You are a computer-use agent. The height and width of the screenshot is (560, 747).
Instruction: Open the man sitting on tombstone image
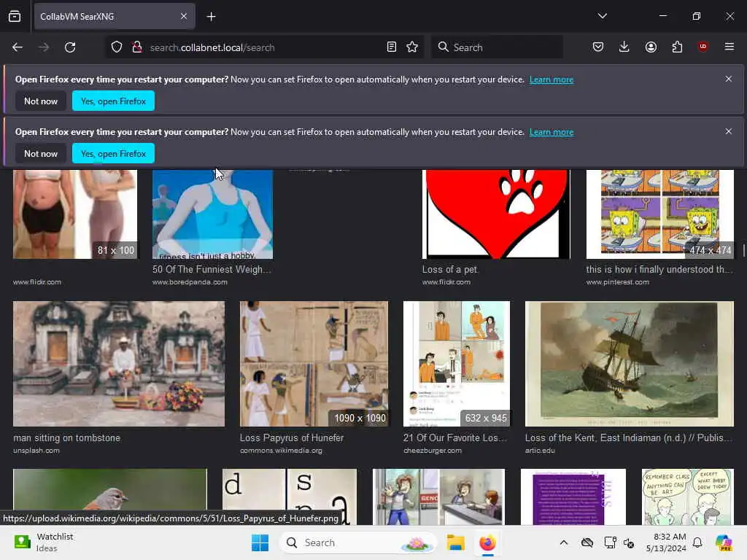(x=119, y=364)
